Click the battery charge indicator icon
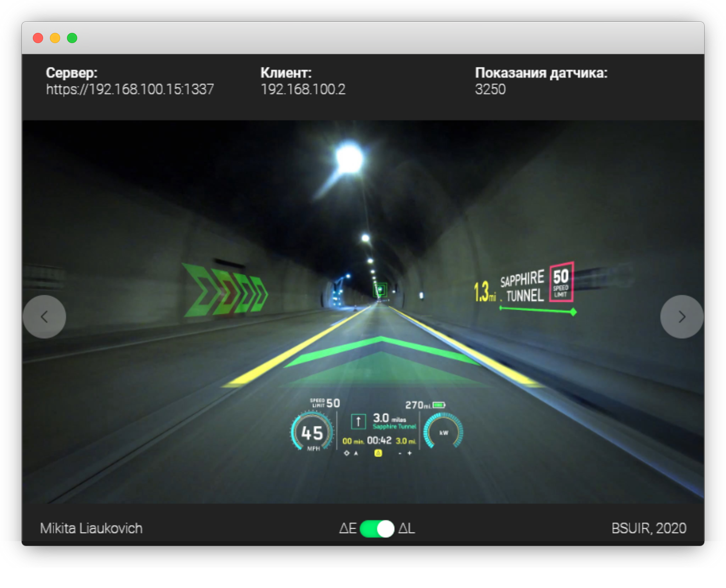This screenshot has height=588, width=726. (439, 405)
